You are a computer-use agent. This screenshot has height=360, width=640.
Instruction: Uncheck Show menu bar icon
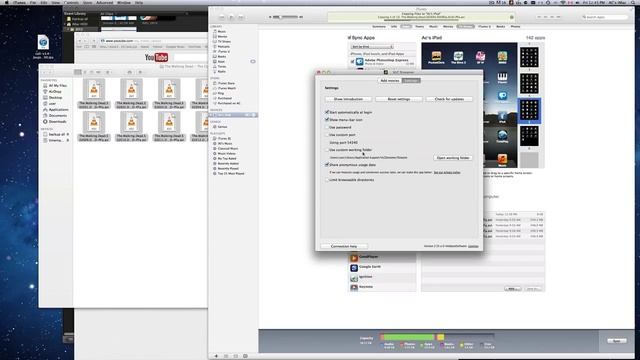(327, 120)
